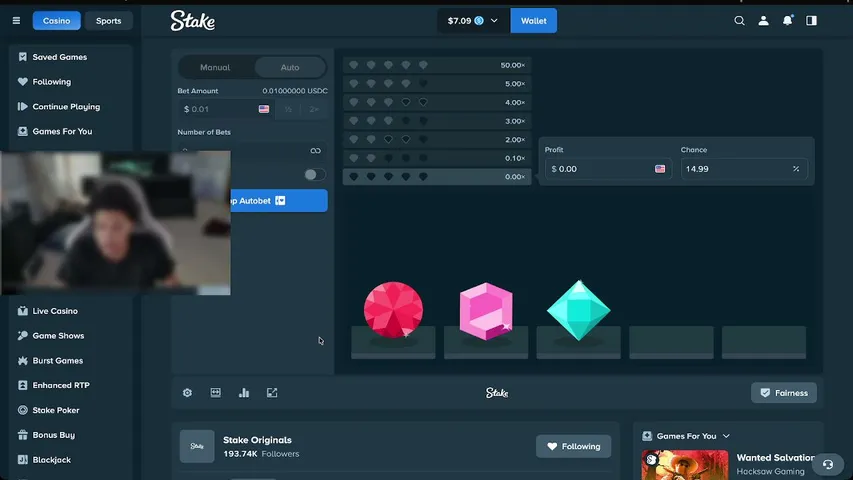Click the Stop Autobet button
Image resolution: width=853 pixels, height=480 pixels.
point(279,201)
